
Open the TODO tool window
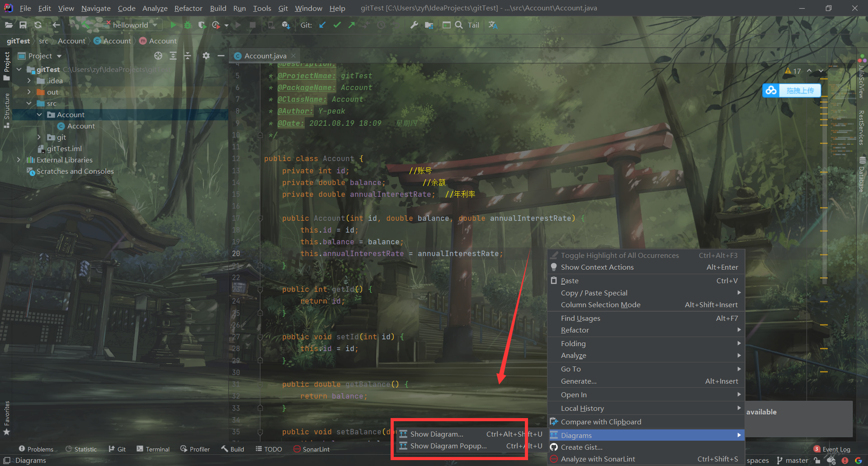[x=269, y=449]
